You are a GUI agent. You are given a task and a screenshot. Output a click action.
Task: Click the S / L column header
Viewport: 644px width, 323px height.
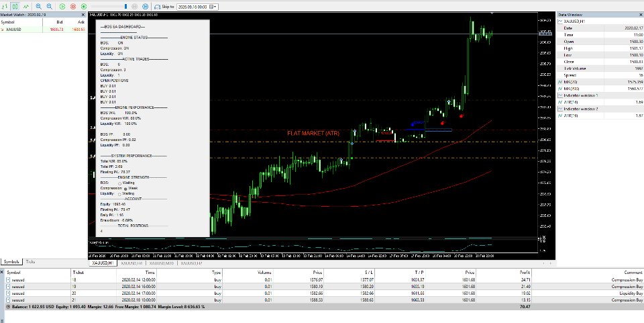point(368,273)
